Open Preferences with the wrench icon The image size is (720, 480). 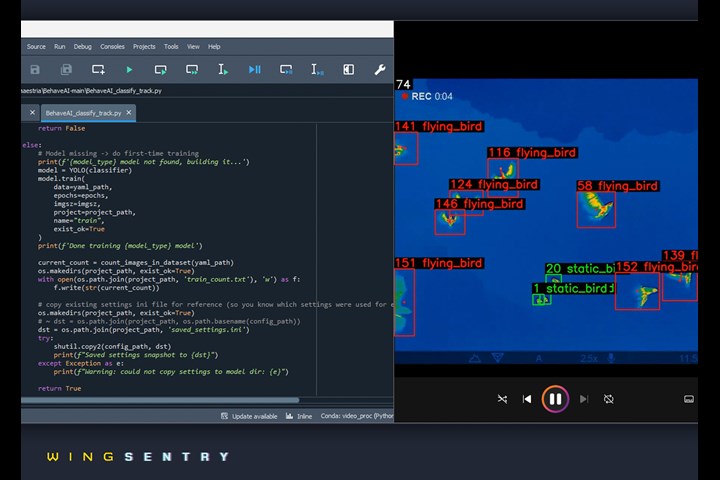coord(380,70)
